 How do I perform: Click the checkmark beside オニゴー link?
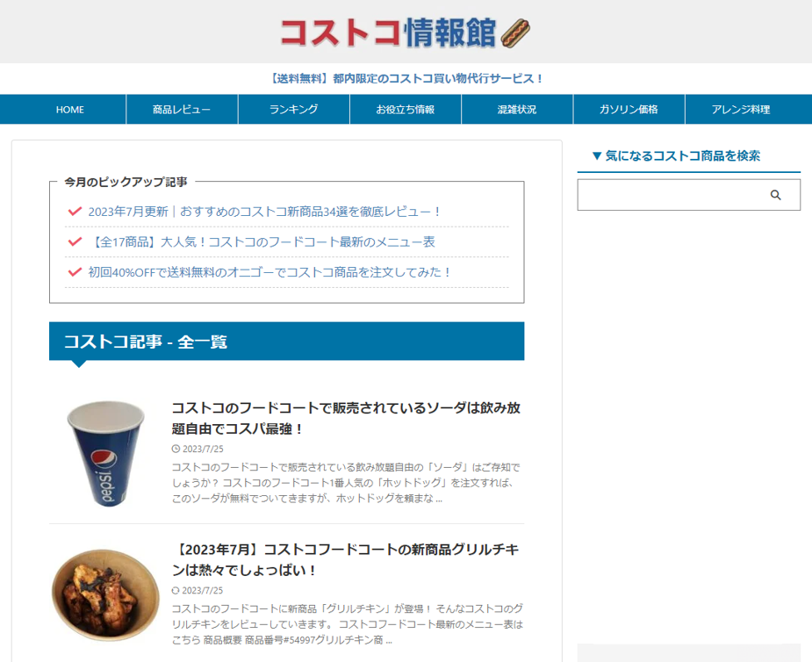tap(75, 271)
